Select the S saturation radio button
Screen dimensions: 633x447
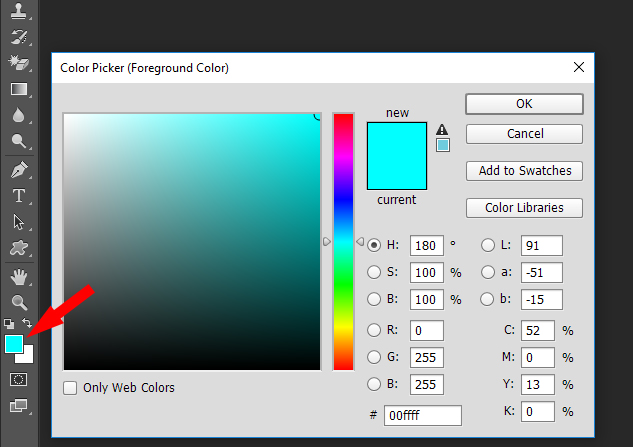(374, 272)
